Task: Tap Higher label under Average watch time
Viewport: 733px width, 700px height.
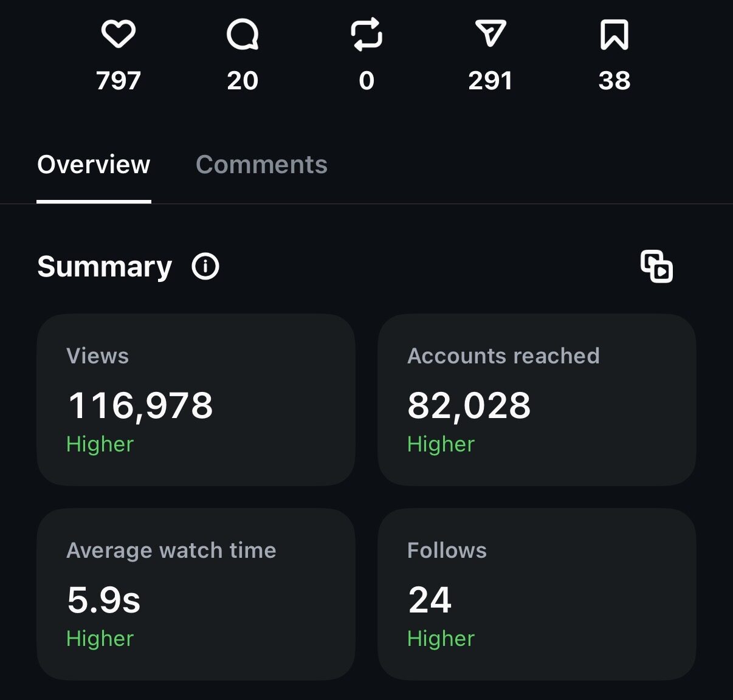Action: [x=100, y=639]
